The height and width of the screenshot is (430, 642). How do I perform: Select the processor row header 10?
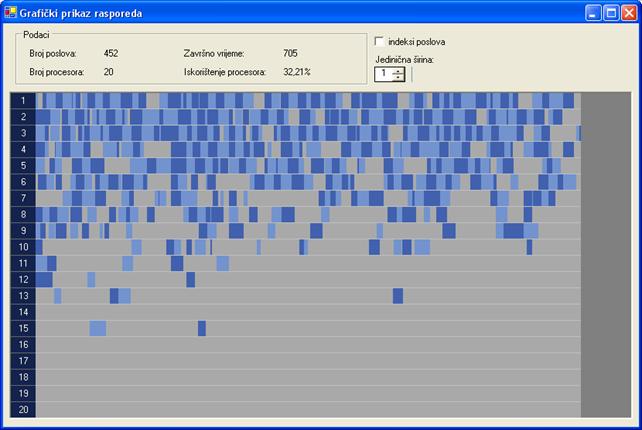pyautogui.click(x=23, y=247)
